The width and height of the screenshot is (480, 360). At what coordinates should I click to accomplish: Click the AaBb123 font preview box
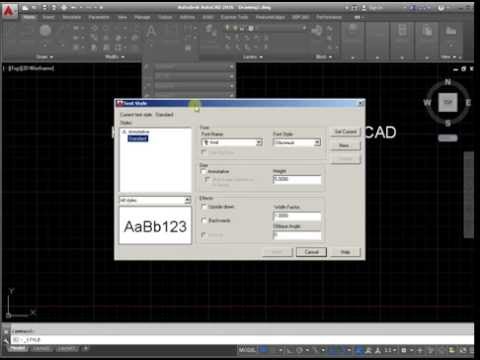[x=155, y=226]
